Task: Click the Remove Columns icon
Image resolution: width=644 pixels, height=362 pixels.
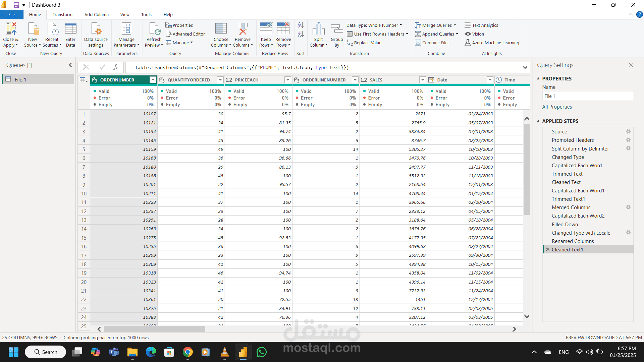Action: [243, 29]
